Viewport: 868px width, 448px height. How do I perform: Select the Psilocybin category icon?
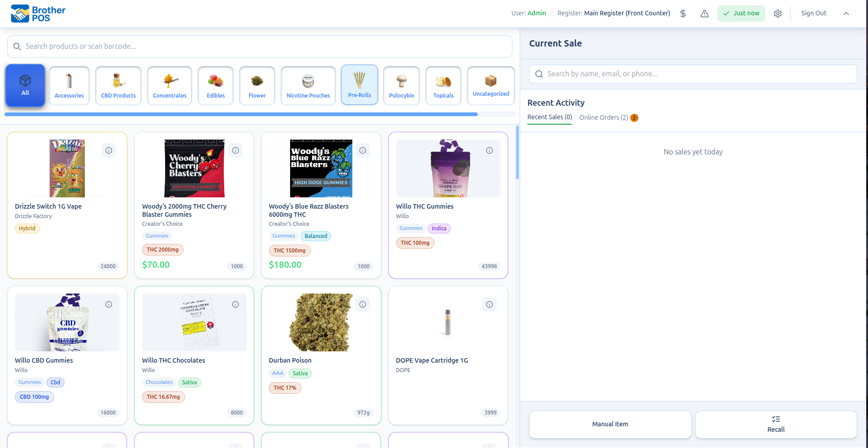(401, 85)
